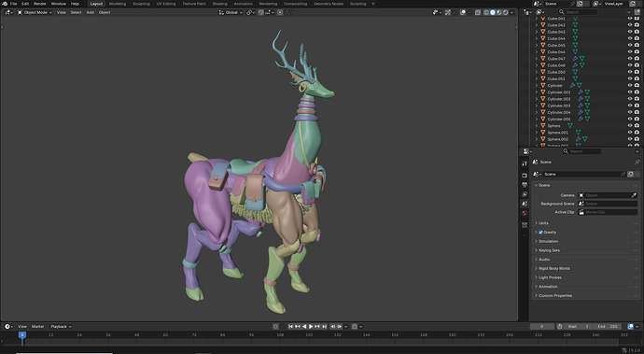
Task: Open the Render properties tab icon
Action: (x=525, y=176)
